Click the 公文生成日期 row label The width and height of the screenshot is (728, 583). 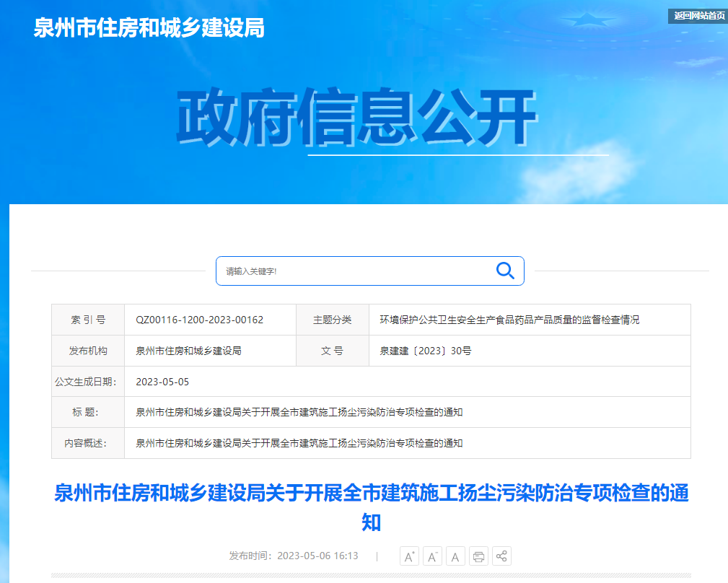click(x=87, y=381)
